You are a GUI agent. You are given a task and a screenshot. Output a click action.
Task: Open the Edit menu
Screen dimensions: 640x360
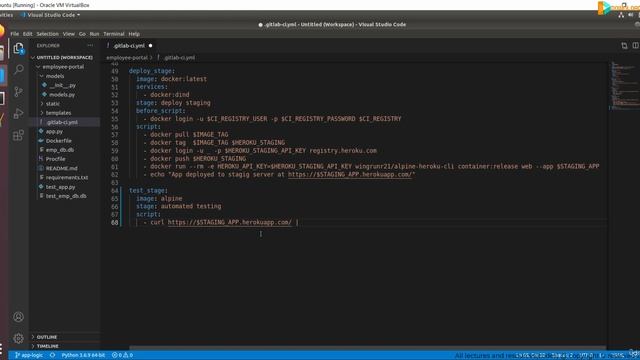[x=27, y=34]
